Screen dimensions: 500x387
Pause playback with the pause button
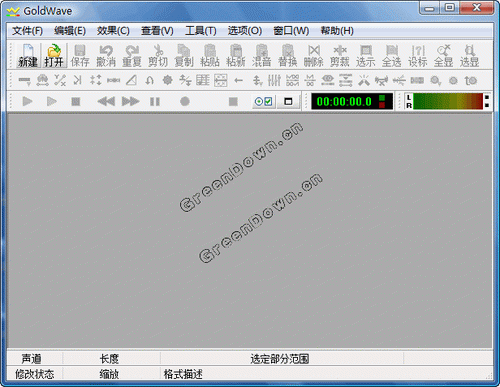[155, 101]
